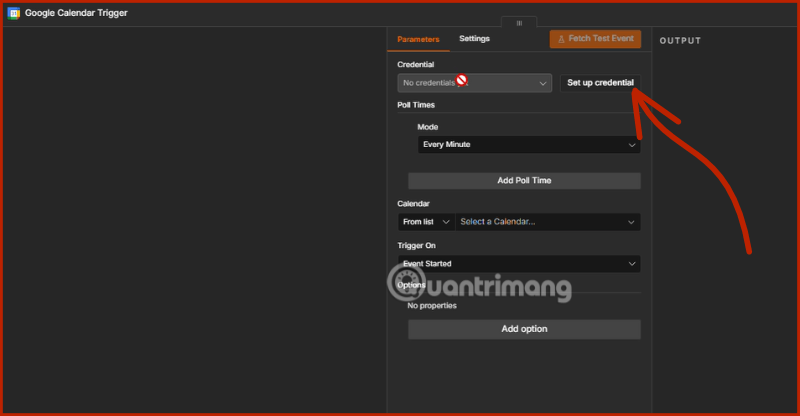Open the Select a Calendar dropdown

pyautogui.click(x=548, y=222)
